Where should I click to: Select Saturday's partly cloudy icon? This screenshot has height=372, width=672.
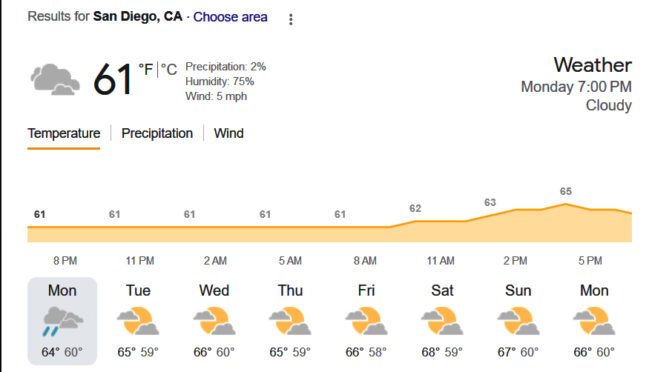(442, 321)
